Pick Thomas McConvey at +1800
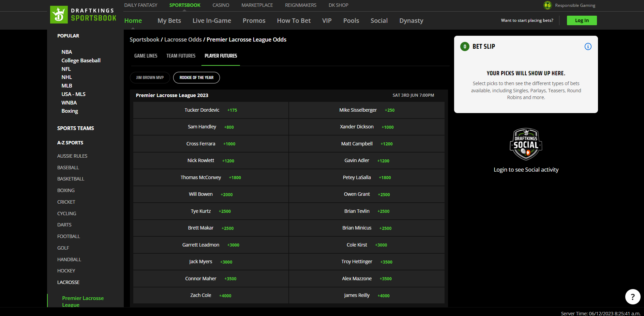Screen dimensions: 644x316 (x=211, y=177)
